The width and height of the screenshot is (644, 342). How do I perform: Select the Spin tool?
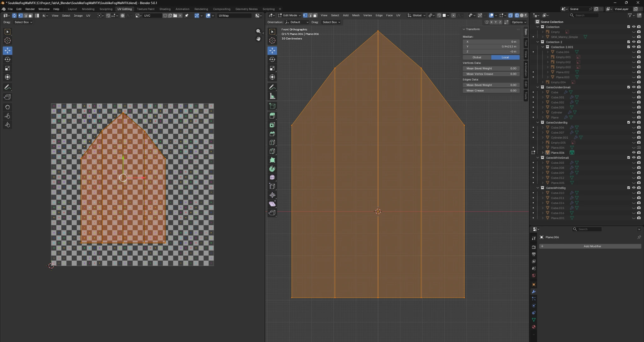coord(272,169)
